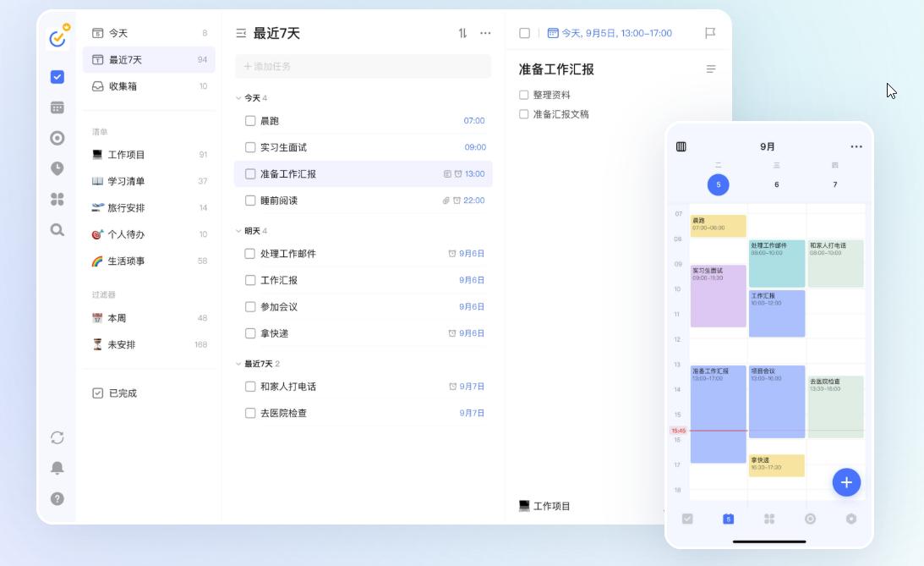This screenshot has width=924, height=566.
Task: Click the sync icon in sidebar
Action: 57,437
